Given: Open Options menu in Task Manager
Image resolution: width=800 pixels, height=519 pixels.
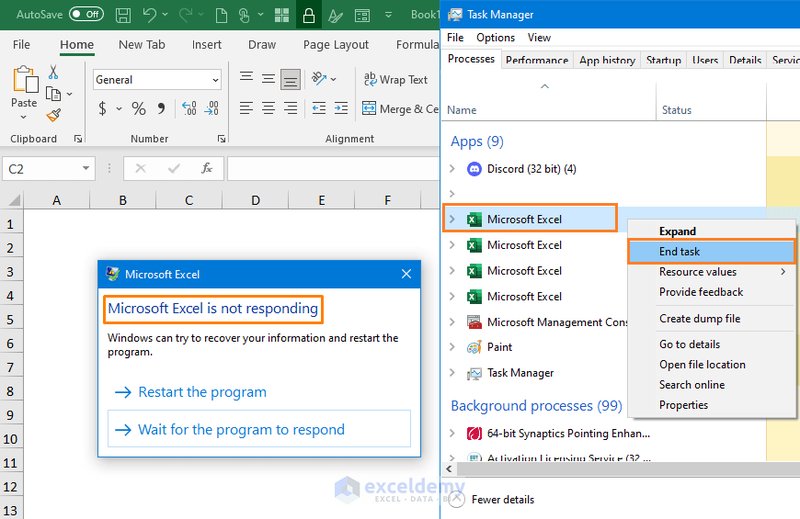Looking at the screenshot, I should click(495, 38).
